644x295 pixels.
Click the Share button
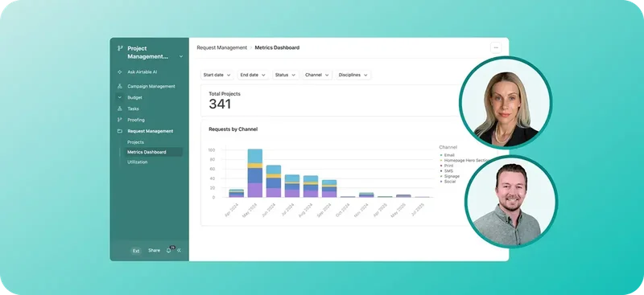pyautogui.click(x=154, y=250)
